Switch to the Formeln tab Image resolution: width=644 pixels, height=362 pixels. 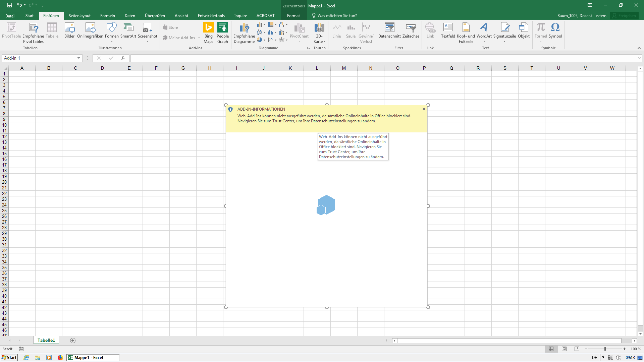coord(107,16)
